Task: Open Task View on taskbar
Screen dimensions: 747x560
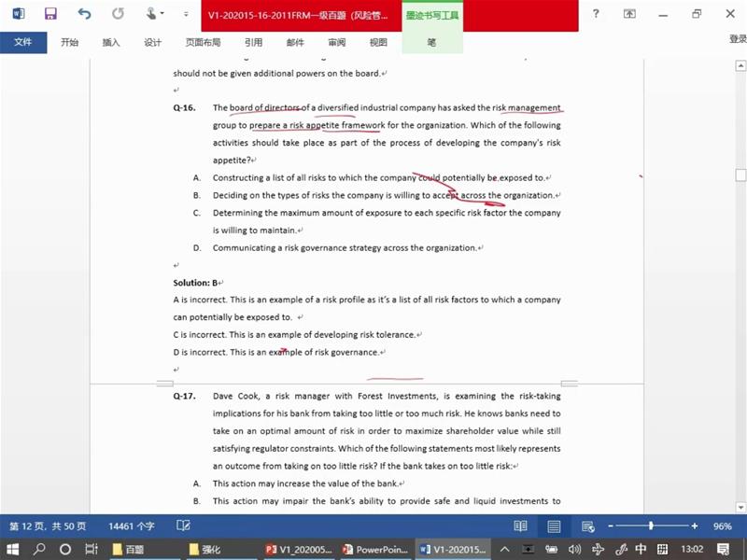Action: point(91,549)
